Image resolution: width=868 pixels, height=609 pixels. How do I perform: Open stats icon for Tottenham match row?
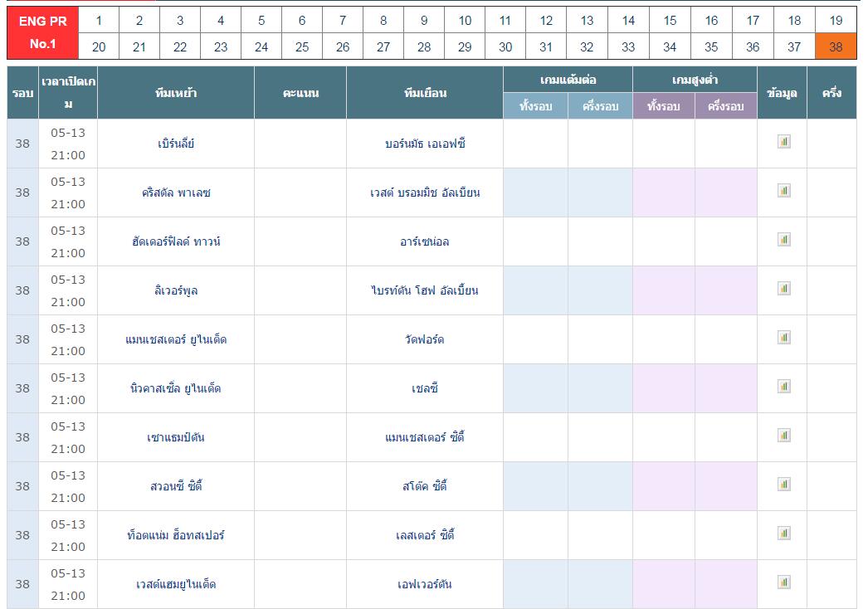(784, 533)
